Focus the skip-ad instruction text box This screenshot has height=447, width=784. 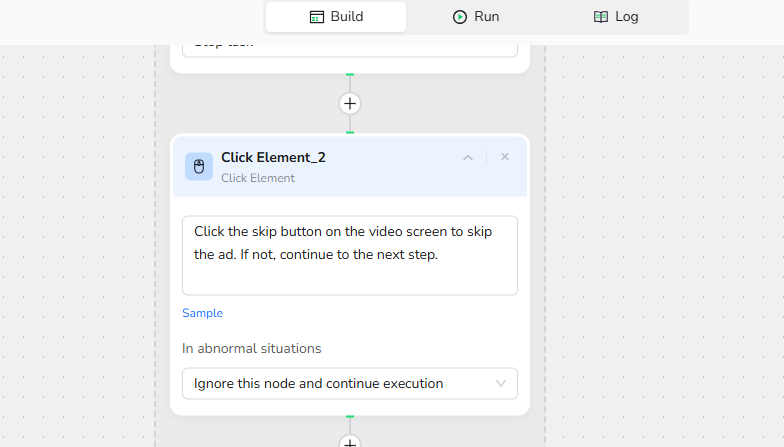[349, 255]
